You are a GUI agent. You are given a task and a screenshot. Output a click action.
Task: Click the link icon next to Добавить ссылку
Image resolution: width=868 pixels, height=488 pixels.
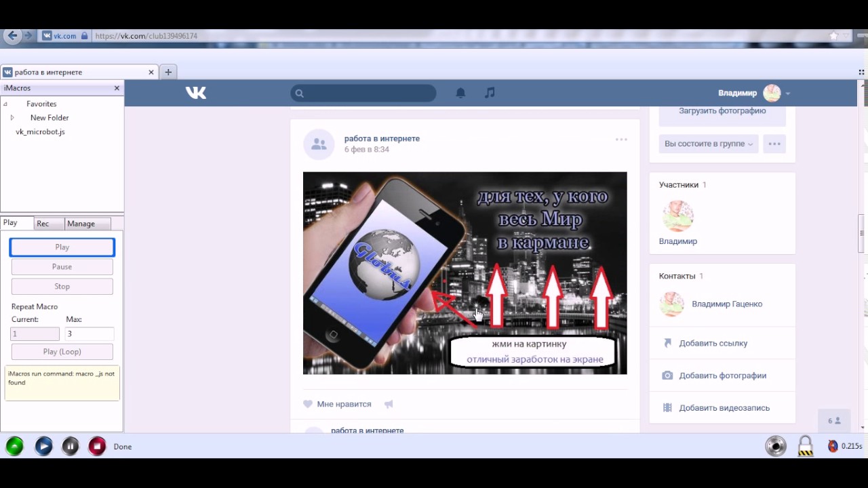point(667,343)
